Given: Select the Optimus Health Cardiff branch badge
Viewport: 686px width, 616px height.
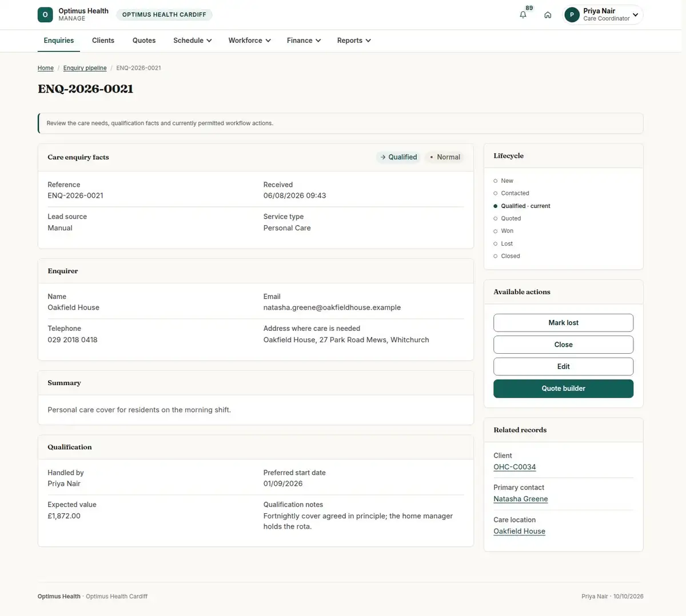Looking at the screenshot, I should tap(164, 15).
